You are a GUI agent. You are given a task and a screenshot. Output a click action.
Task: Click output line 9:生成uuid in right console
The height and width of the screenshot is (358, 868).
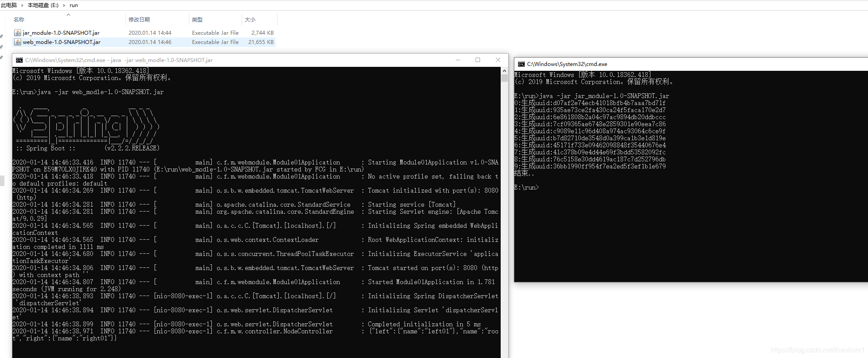[x=590, y=166]
